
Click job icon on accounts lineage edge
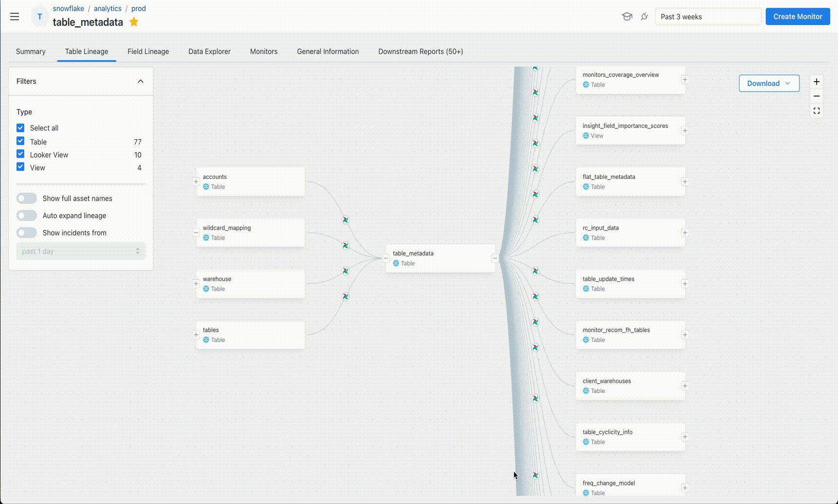[x=346, y=220]
